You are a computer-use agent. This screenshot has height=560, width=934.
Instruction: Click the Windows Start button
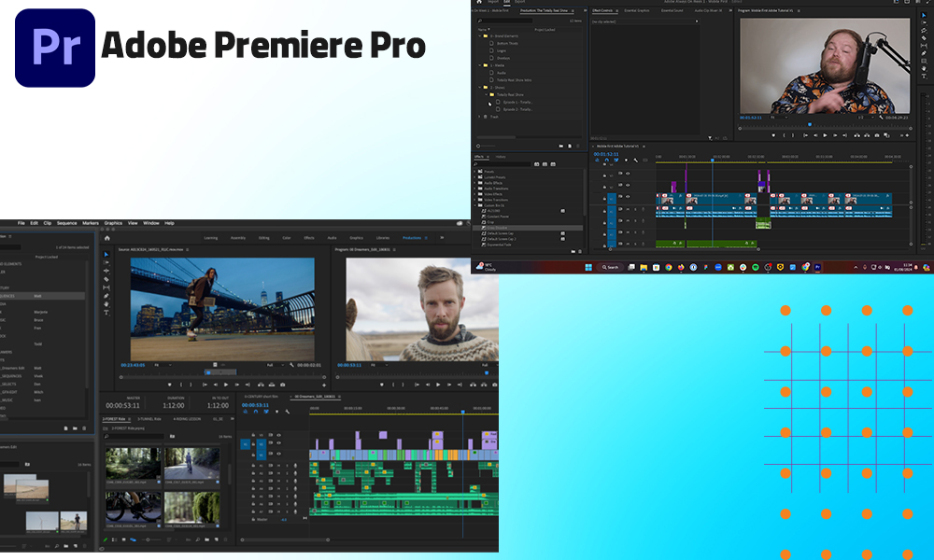(x=588, y=268)
